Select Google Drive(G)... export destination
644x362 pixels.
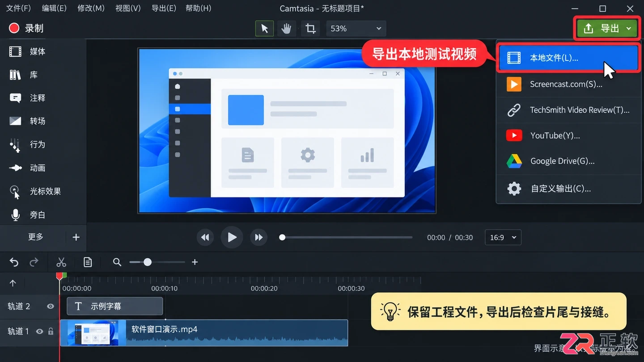tap(568, 161)
